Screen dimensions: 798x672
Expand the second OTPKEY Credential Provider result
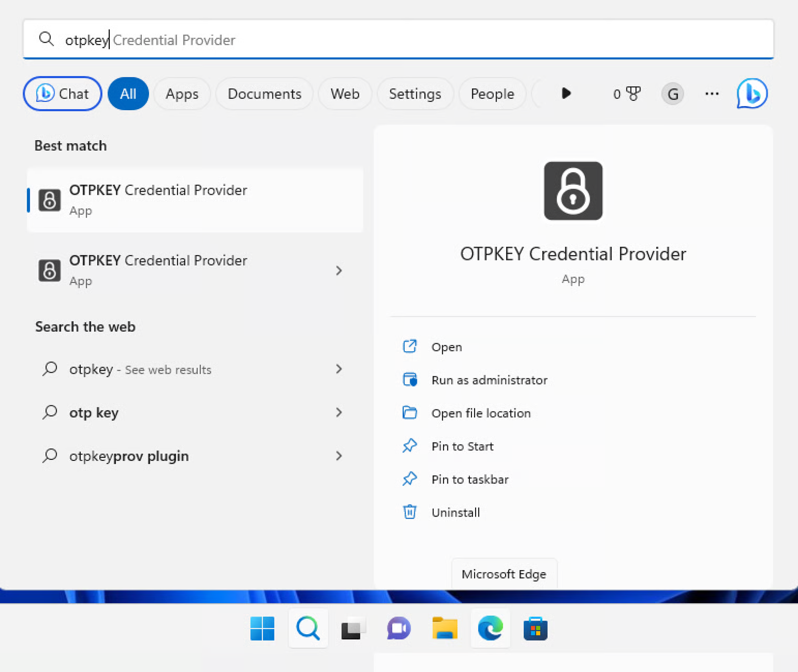point(339,271)
